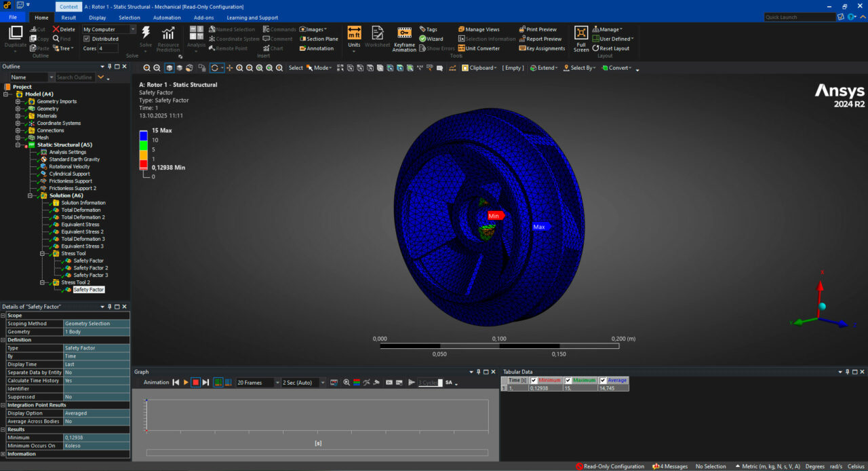Click Print Preview in ribbon

541,29
